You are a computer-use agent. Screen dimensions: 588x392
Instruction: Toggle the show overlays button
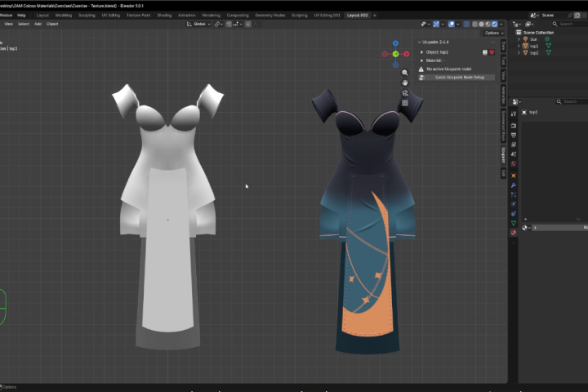(452, 24)
